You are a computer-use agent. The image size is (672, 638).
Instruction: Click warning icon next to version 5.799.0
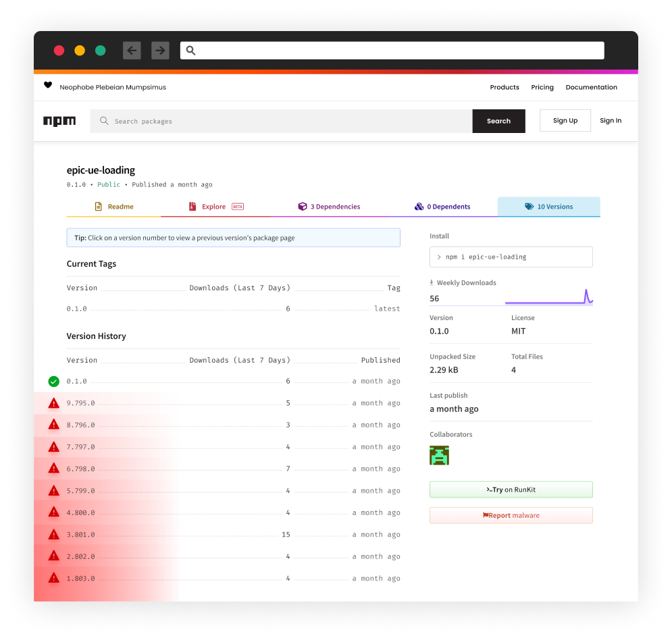53,491
